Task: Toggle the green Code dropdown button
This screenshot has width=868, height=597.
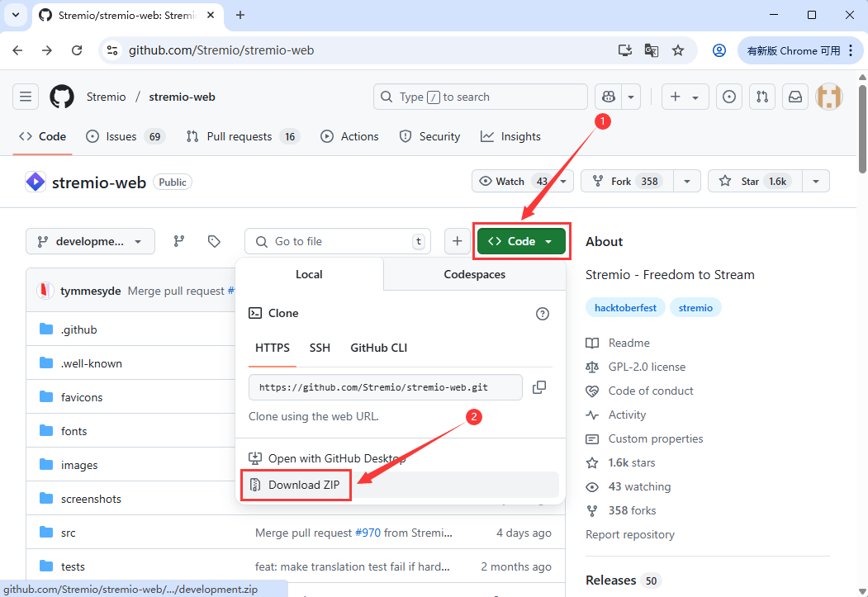Action: click(521, 241)
